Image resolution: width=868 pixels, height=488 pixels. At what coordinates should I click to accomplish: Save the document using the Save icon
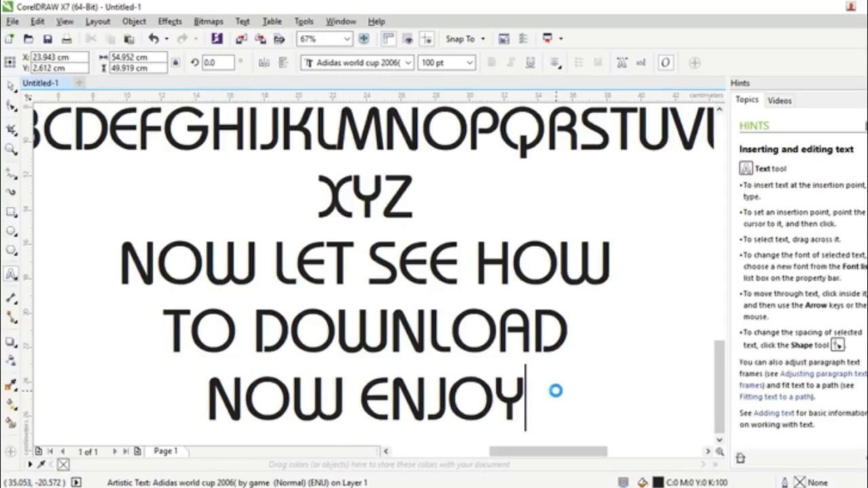[x=47, y=39]
